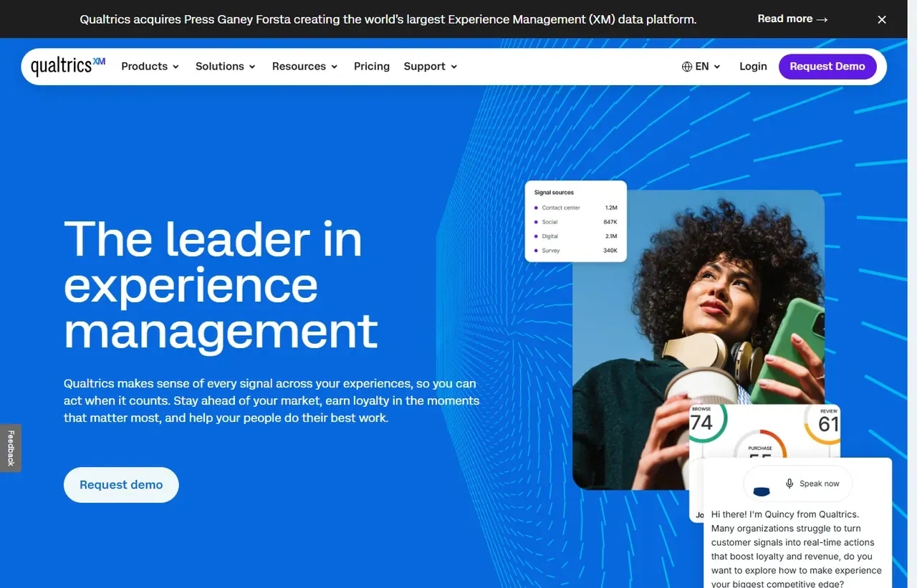Viewport: 917px width, 588px height.
Task: Open the Products dropdown menu
Action: click(x=150, y=66)
